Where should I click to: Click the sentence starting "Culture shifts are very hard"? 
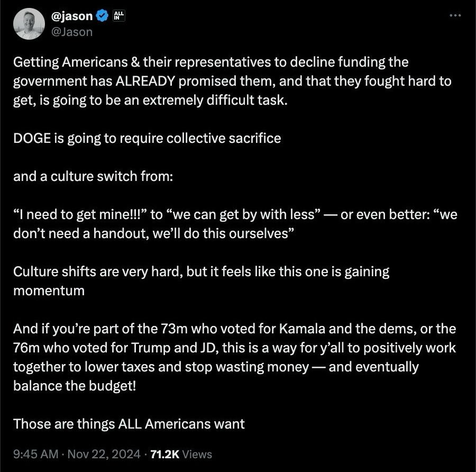tap(201, 272)
